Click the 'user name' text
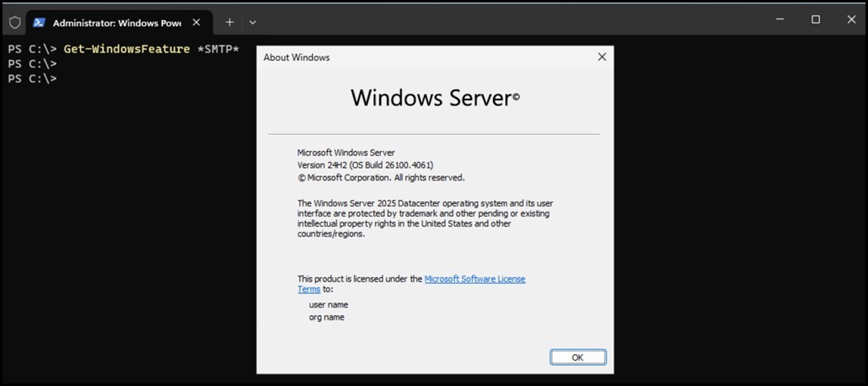This screenshot has height=386, width=868. point(329,304)
